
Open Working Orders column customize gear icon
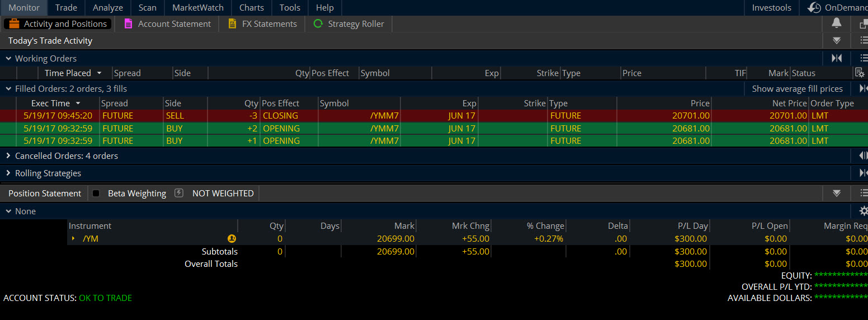click(x=860, y=73)
